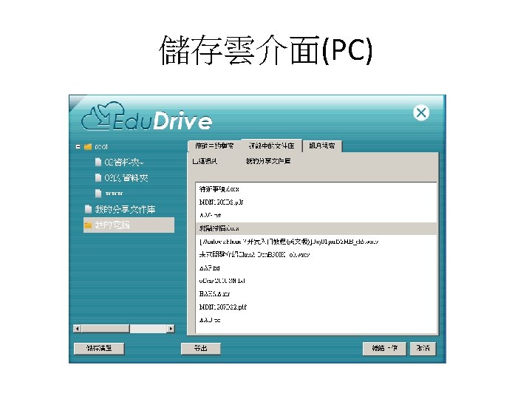Viewport: 532px width, 399px height.
Task: Click the root folder icon in tree
Action: (88, 146)
